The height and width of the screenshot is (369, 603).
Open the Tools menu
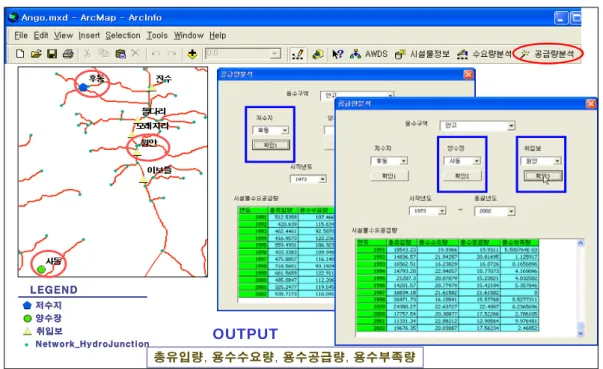[x=157, y=35]
